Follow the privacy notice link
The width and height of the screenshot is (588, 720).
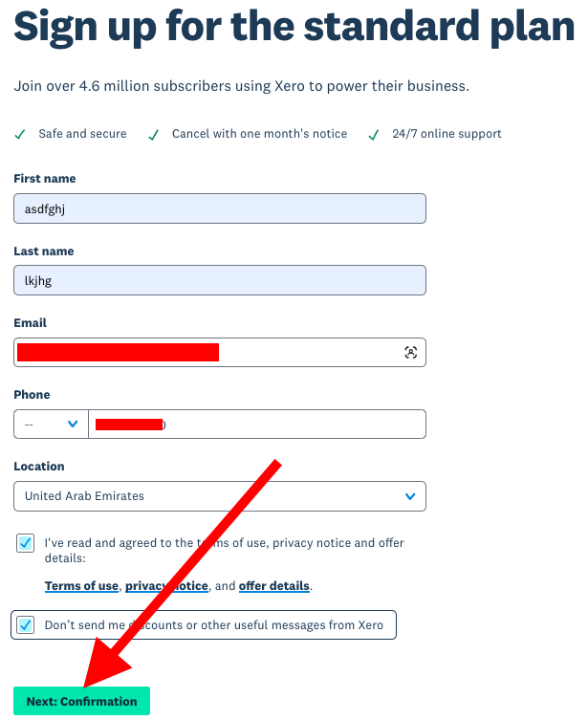coord(166,586)
